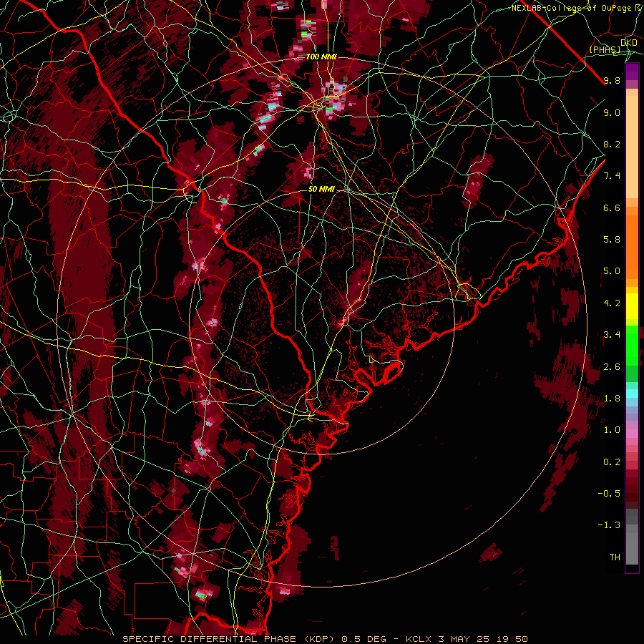
Task: Click the 1.8 value on the color scale
Action: (x=612, y=399)
